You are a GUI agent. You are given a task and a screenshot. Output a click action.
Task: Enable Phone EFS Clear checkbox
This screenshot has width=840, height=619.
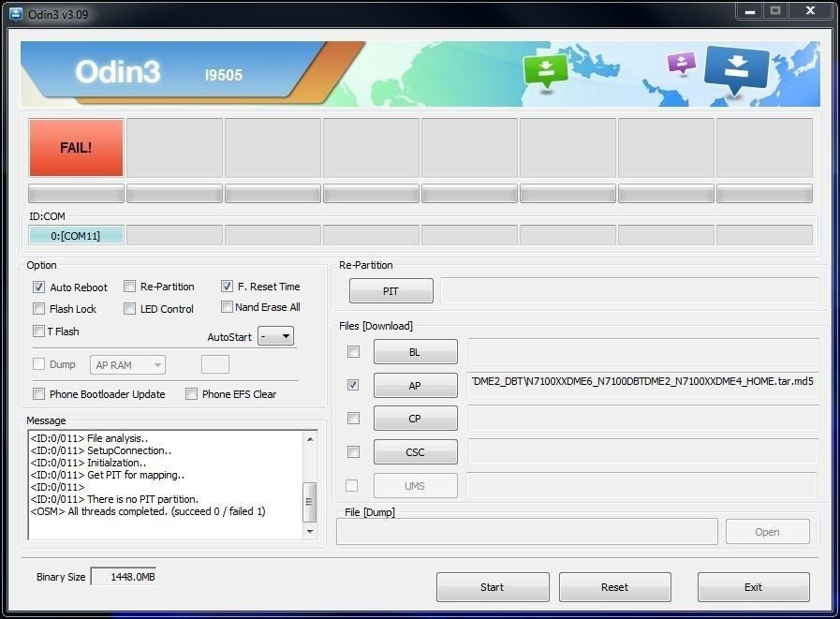click(191, 394)
